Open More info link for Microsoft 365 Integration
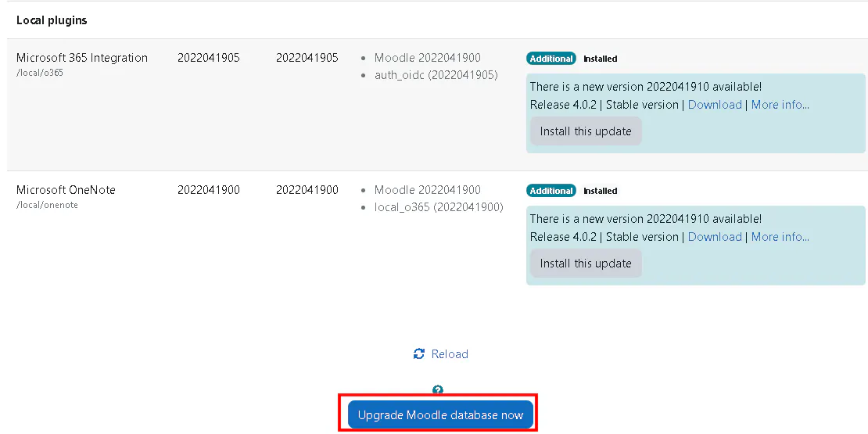The width and height of the screenshot is (868, 434). tap(780, 105)
